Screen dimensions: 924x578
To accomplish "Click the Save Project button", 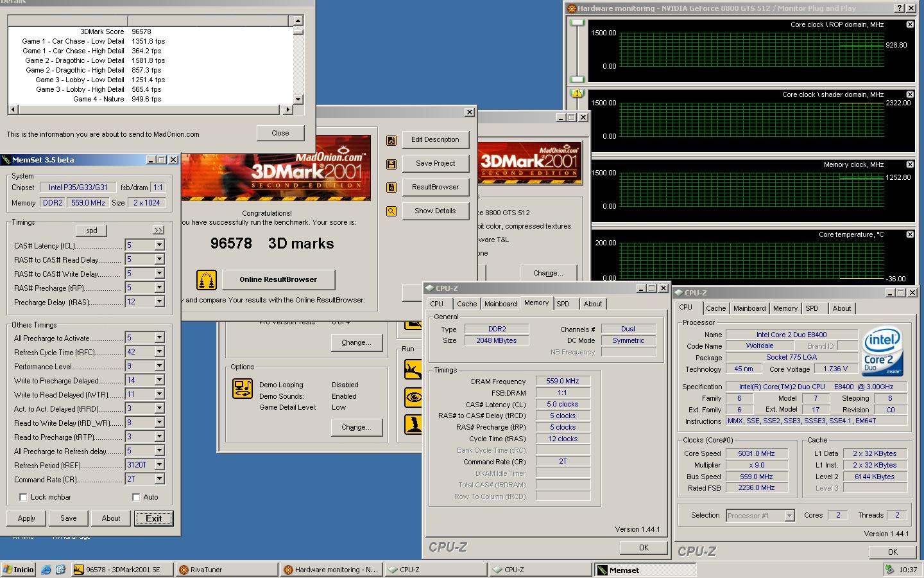I will (x=435, y=163).
